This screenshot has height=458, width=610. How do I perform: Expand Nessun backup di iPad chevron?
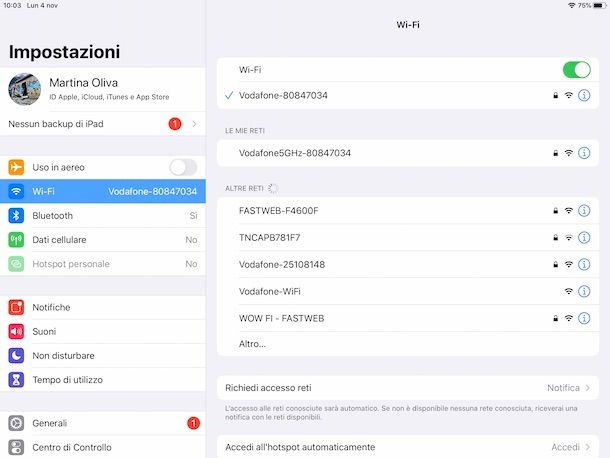[x=194, y=124]
